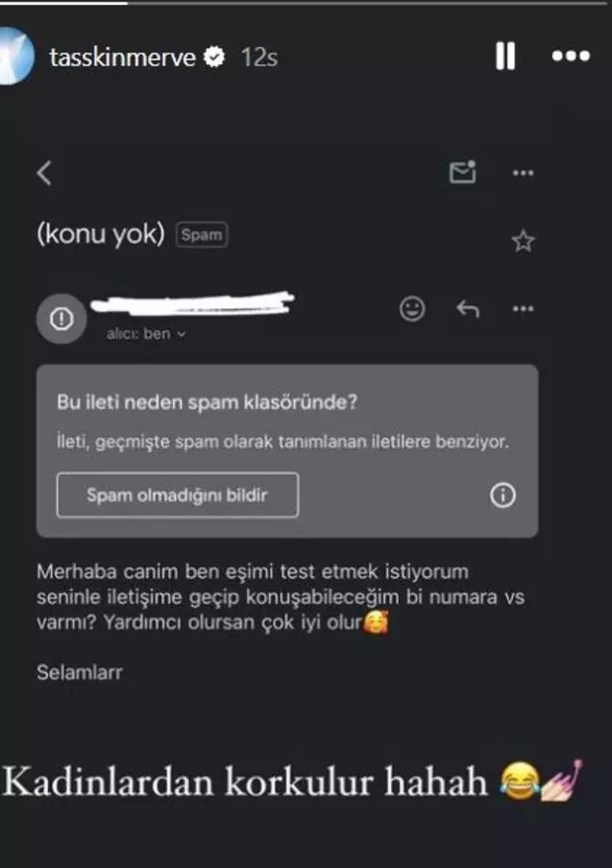Add emoji reaction smiley icon
612x868 pixels.
click(x=412, y=308)
